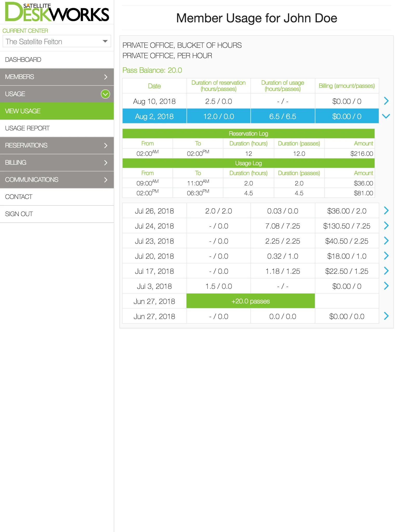Expand the Jul 20, 2018 row chevron
The height and width of the screenshot is (532, 399).
pos(386,256)
